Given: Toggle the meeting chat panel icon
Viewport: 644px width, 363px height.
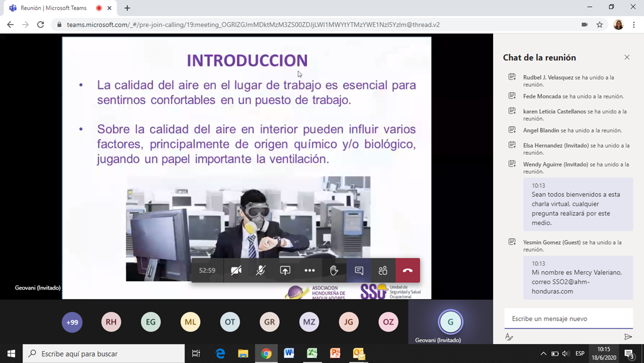Looking at the screenshot, I should pyautogui.click(x=359, y=270).
